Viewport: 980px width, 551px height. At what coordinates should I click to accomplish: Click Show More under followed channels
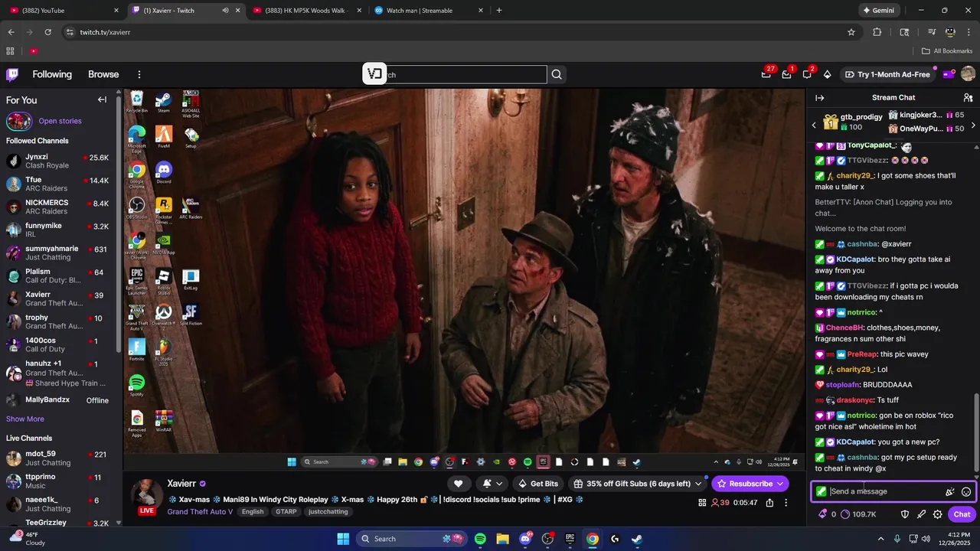pyautogui.click(x=25, y=419)
